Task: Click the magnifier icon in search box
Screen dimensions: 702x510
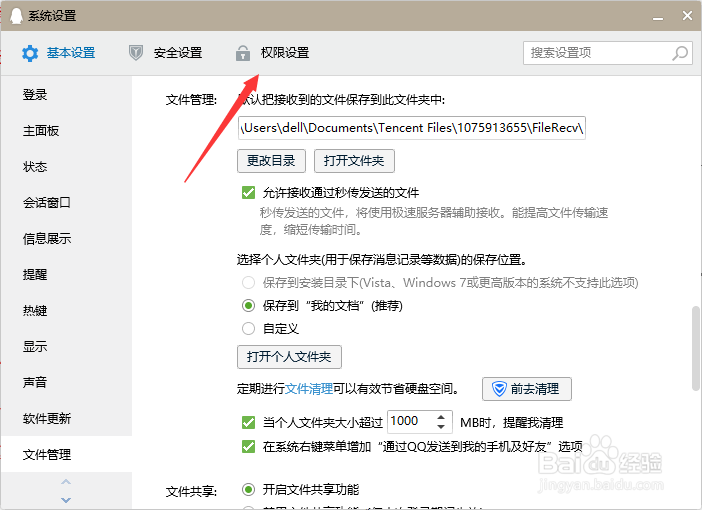Action: [680, 53]
